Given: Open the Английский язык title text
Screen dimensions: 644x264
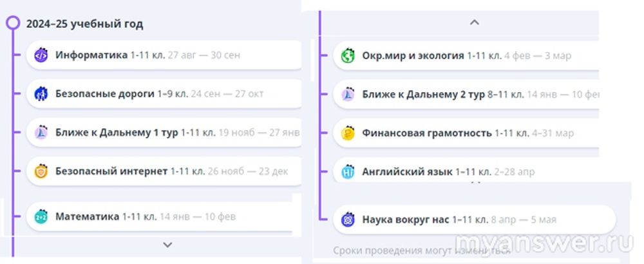Looking at the screenshot, I should (407, 173).
